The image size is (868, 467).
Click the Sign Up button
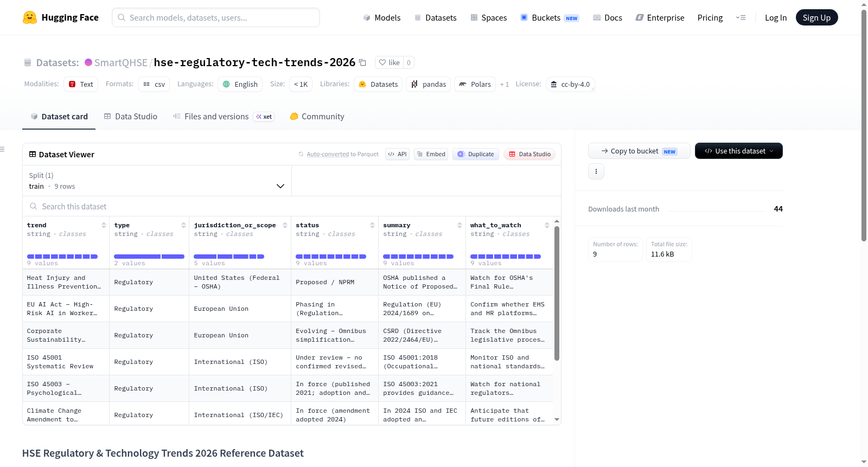coord(816,17)
